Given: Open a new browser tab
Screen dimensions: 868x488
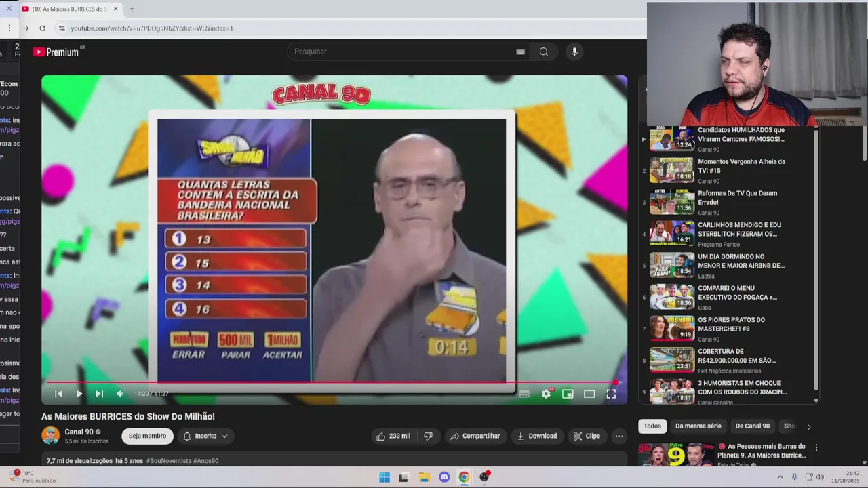Looking at the screenshot, I should pyautogui.click(x=132, y=9).
